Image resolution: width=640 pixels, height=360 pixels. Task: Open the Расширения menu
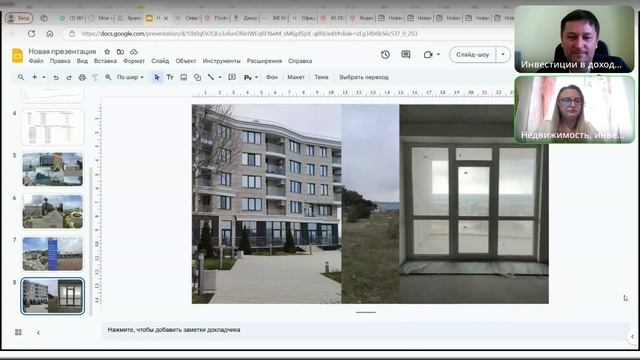[x=264, y=61]
